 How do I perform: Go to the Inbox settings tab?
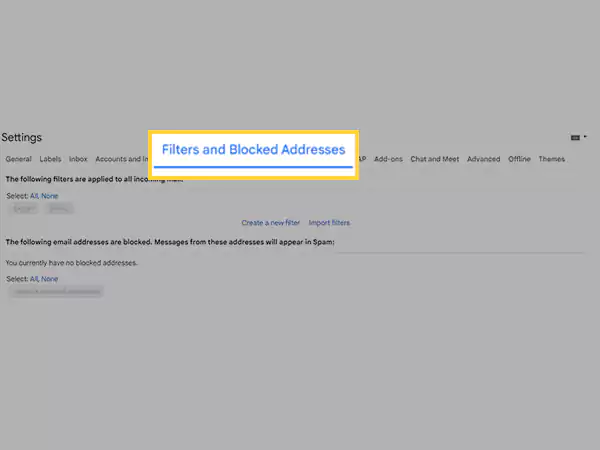[78, 159]
